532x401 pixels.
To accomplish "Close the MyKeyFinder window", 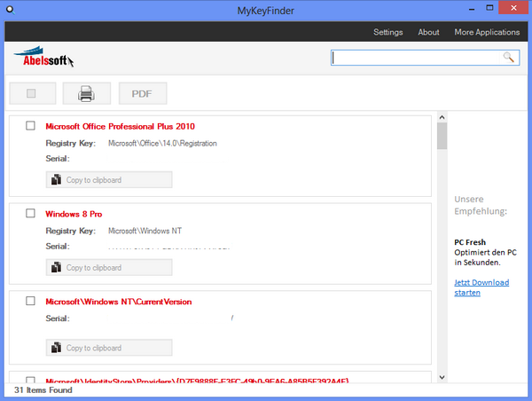I will coord(513,8).
